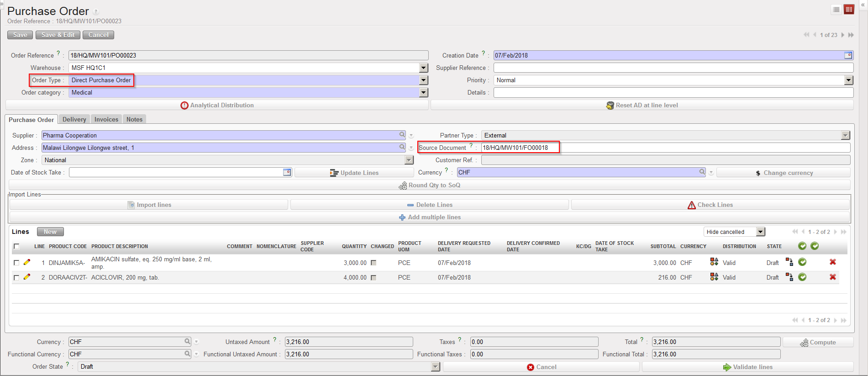
Task: Click pencil edit icon for line 1
Action: pos(27,262)
